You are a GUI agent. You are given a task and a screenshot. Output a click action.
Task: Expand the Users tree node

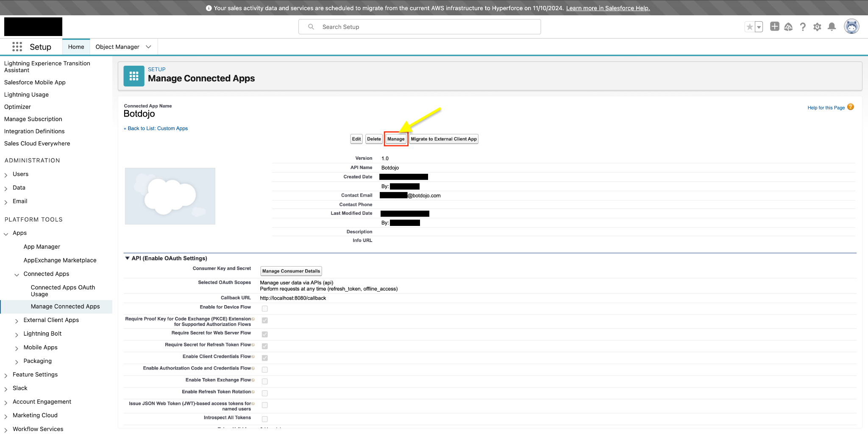click(6, 175)
